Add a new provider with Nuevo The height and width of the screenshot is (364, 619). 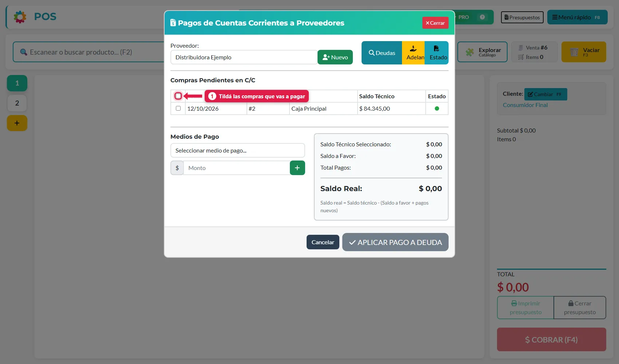335,57
